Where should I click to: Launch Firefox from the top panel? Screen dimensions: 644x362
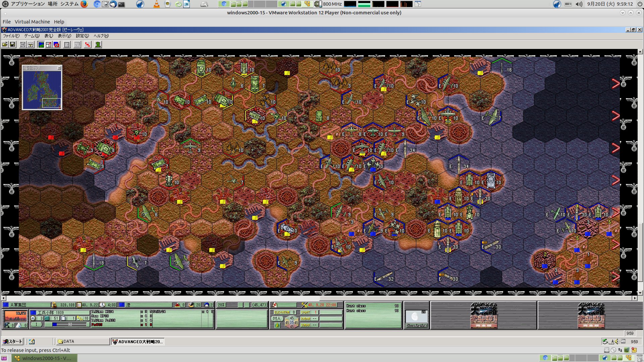pos(84,4)
